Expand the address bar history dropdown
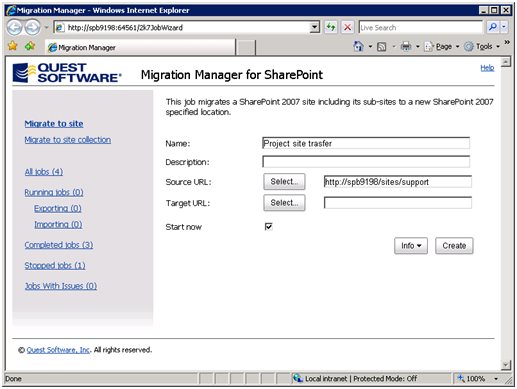This screenshot has height=389, width=517. [314, 27]
